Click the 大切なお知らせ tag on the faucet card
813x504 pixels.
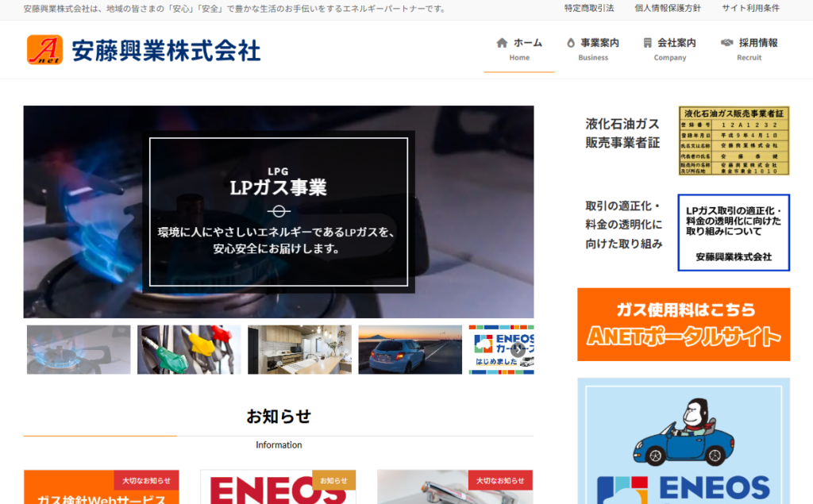500,480
